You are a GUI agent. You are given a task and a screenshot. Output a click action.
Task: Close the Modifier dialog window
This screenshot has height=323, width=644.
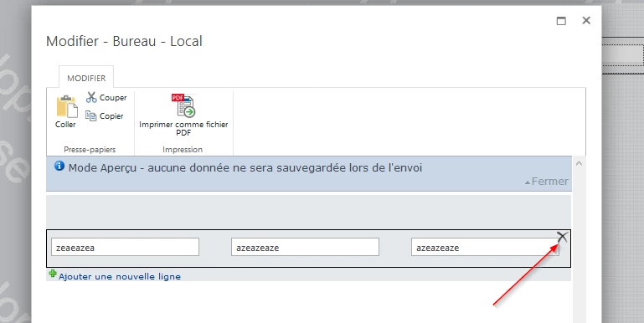pos(586,21)
